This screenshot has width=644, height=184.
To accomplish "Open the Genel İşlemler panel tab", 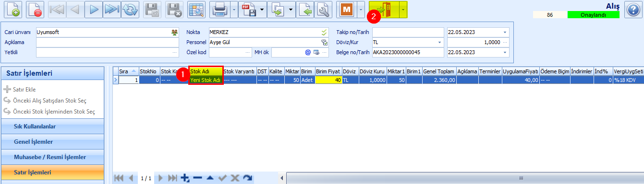I will tap(52, 142).
